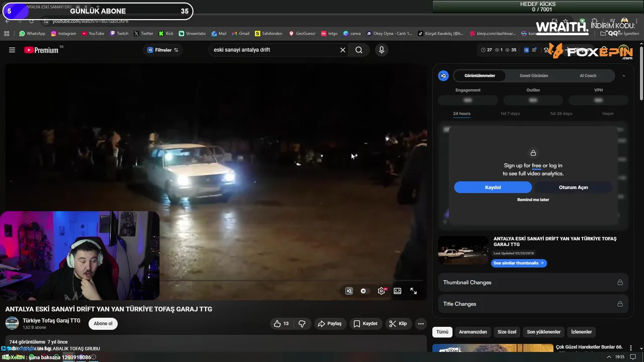Switch to the AI Coach tab
Image resolution: width=644 pixels, height=362 pixels.
pos(588,76)
